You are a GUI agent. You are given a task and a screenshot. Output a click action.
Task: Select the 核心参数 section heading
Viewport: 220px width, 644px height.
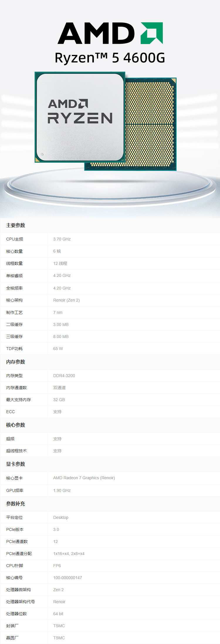[x=16, y=425]
